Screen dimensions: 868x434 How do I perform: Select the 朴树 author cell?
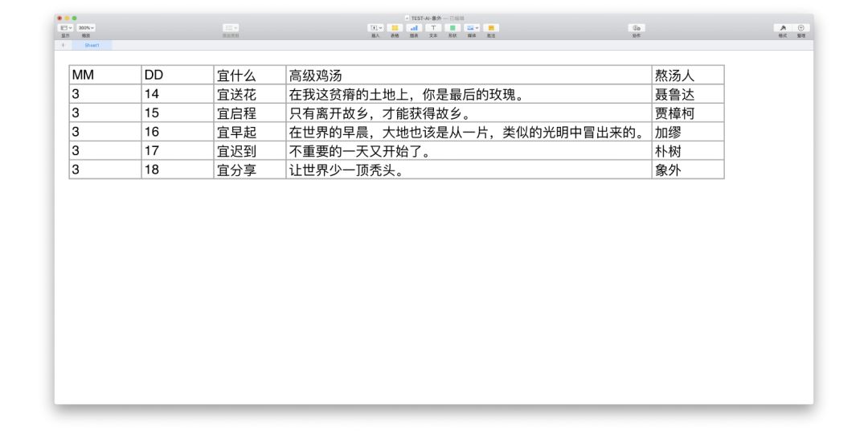(x=688, y=150)
